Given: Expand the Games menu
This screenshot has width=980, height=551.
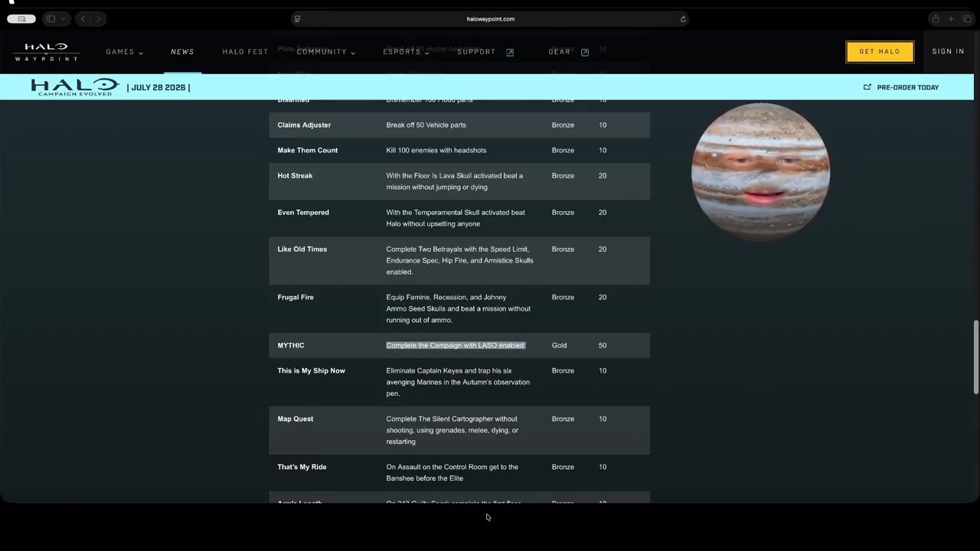Looking at the screenshot, I should 124,52.
